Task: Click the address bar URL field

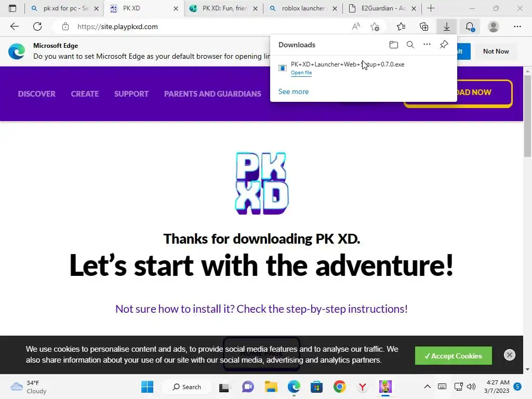Action: click(x=210, y=26)
